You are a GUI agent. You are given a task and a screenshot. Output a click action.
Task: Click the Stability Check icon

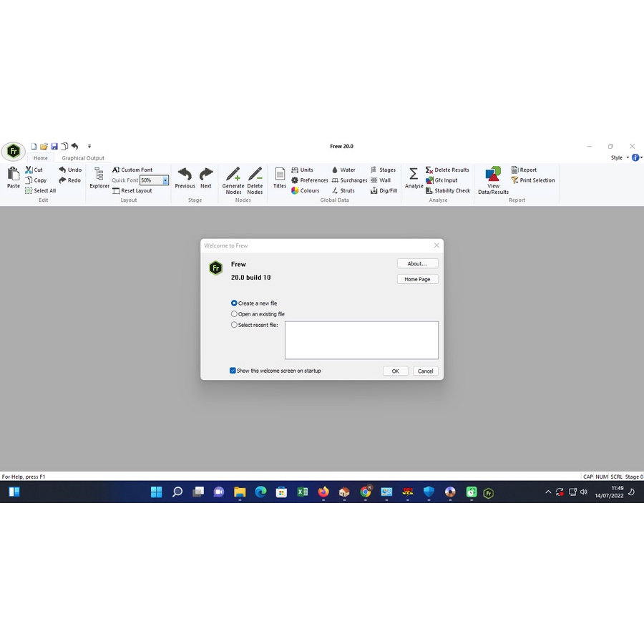(x=429, y=190)
